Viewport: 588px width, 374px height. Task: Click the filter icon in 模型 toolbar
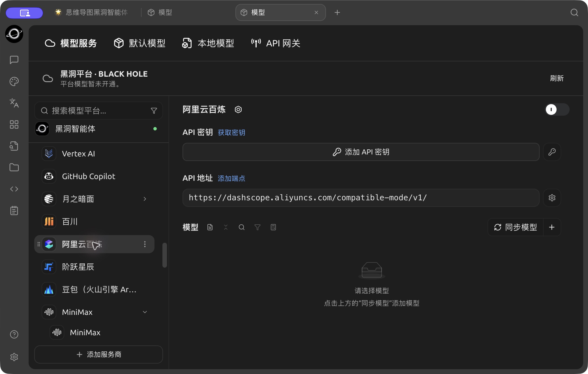click(257, 227)
